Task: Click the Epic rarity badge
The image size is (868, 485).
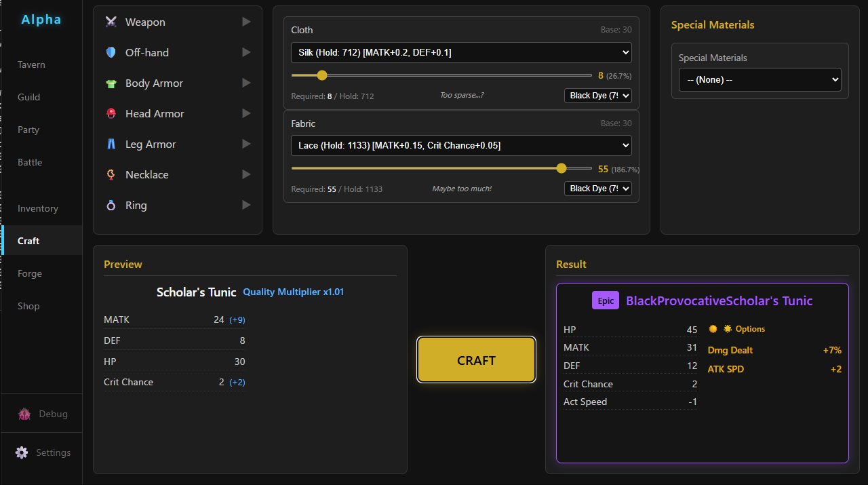Action: (x=606, y=300)
